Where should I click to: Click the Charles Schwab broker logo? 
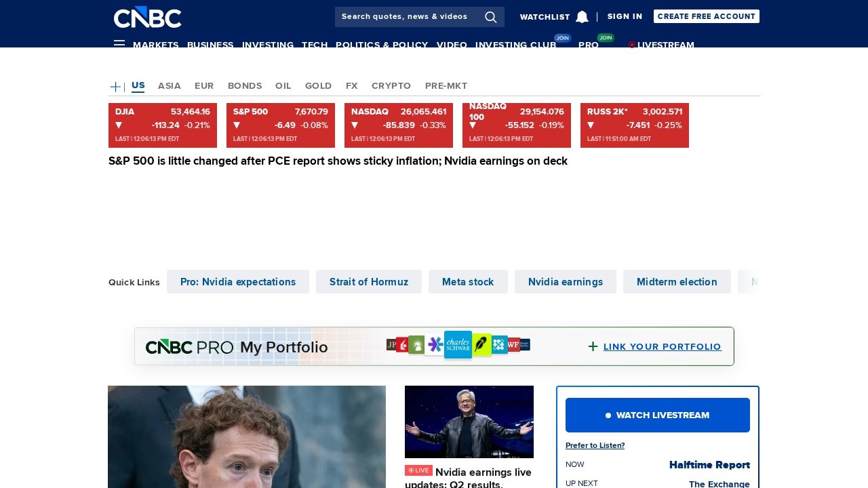pos(458,344)
